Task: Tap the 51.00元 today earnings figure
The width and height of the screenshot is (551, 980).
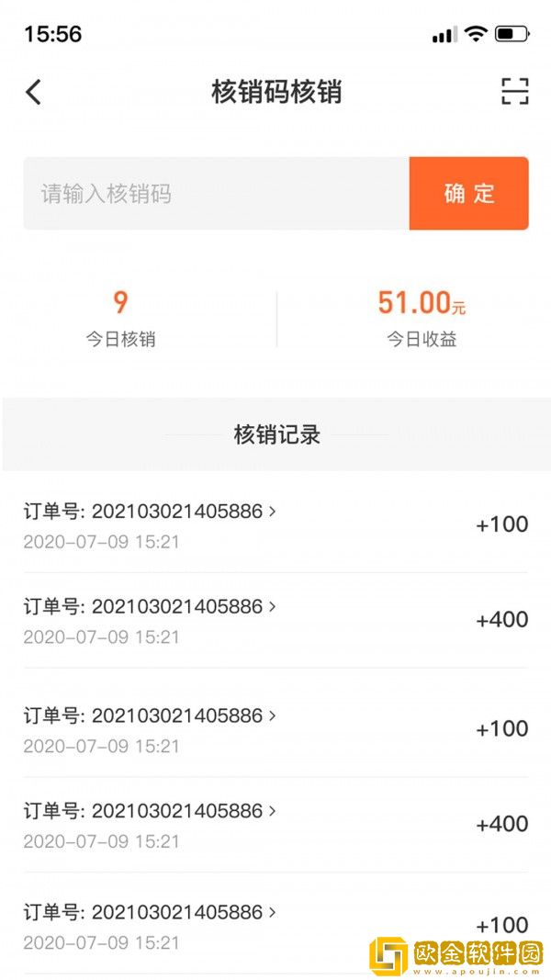Action: [422, 302]
